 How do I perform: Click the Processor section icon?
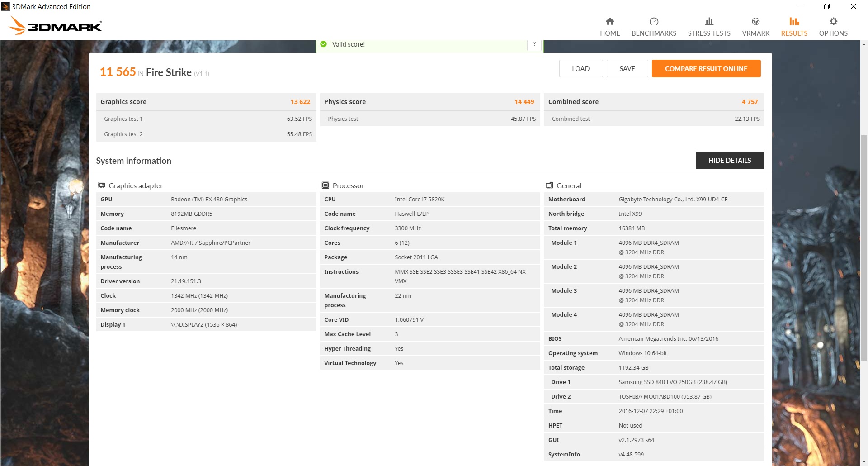tap(325, 185)
